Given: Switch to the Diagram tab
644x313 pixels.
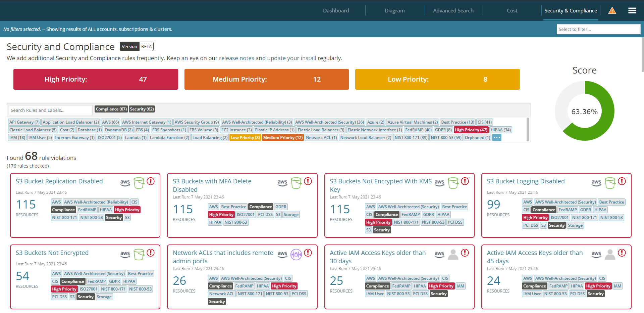Looking at the screenshot, I should coord(395,11).
